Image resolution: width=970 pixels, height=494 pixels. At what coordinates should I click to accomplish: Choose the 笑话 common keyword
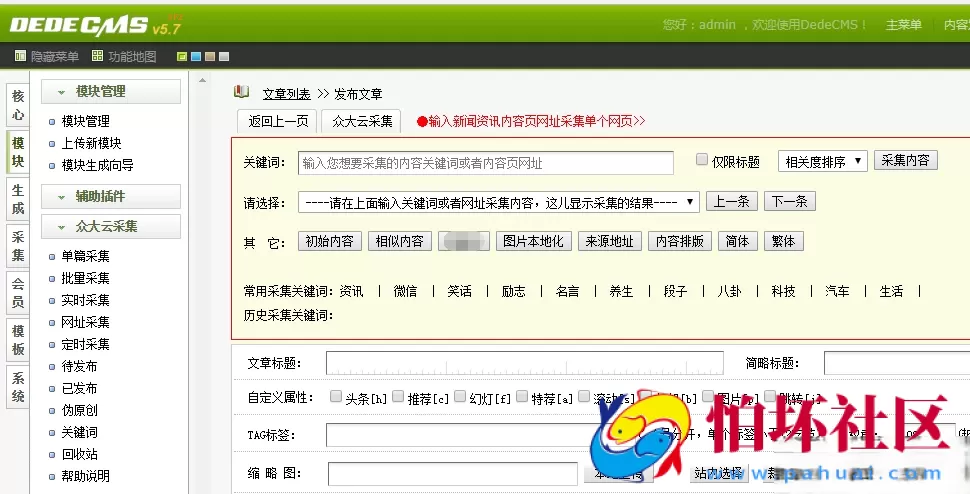click(x=460, y=291)
